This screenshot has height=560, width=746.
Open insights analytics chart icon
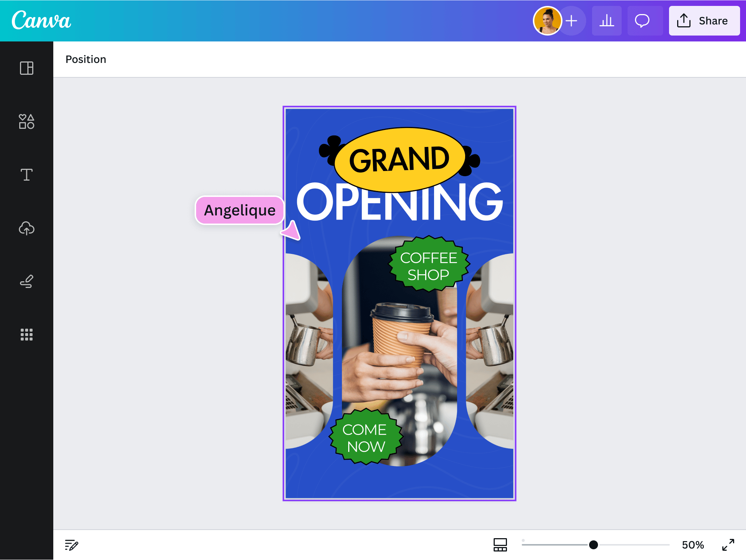606,21
